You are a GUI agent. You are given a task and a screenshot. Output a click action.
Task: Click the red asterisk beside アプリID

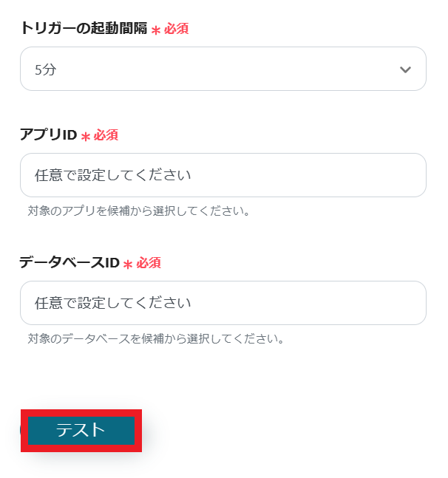(86, 137)
